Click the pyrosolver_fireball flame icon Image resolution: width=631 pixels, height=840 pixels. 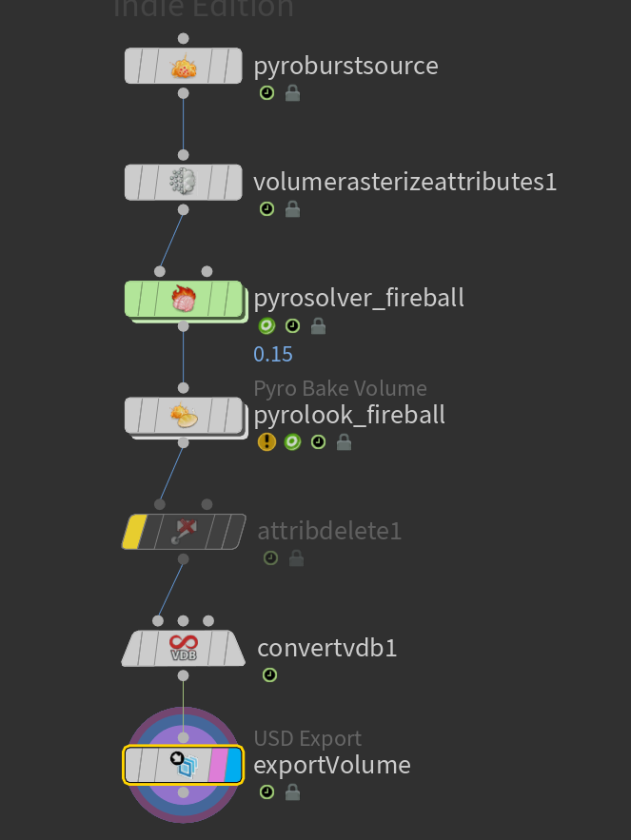pos(184,299)
